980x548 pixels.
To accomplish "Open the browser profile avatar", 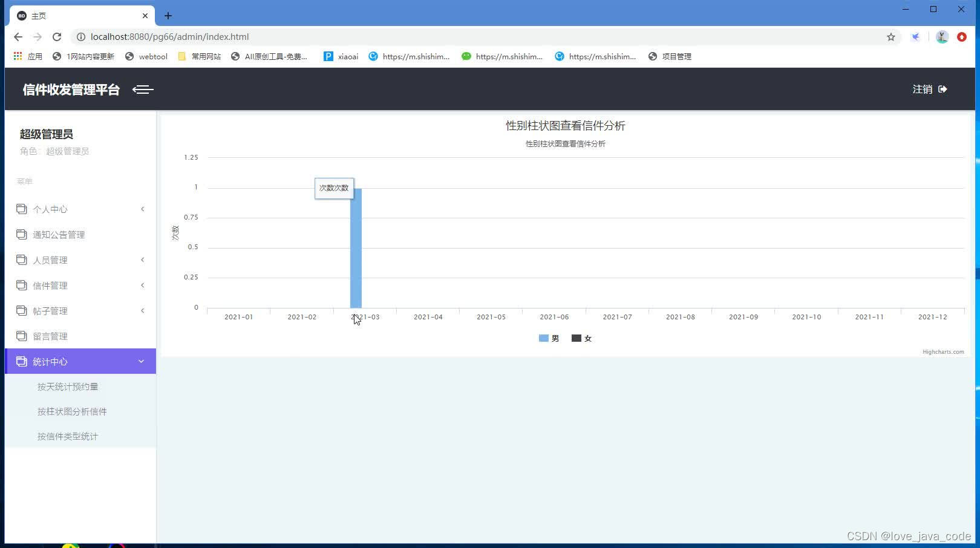I will tap(942, 37).
